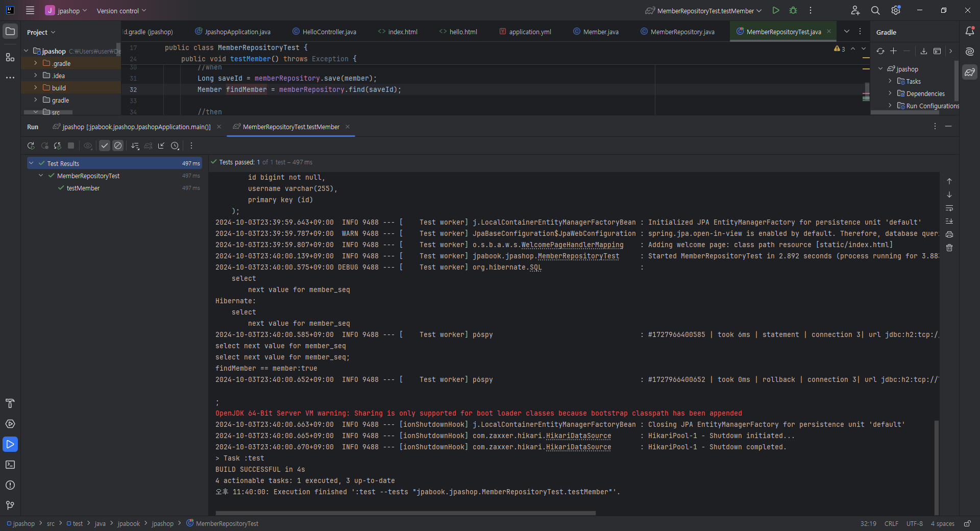Click the console horizontal scrollbar
This screenshot has width=980, height=531.
coord(406,513)
